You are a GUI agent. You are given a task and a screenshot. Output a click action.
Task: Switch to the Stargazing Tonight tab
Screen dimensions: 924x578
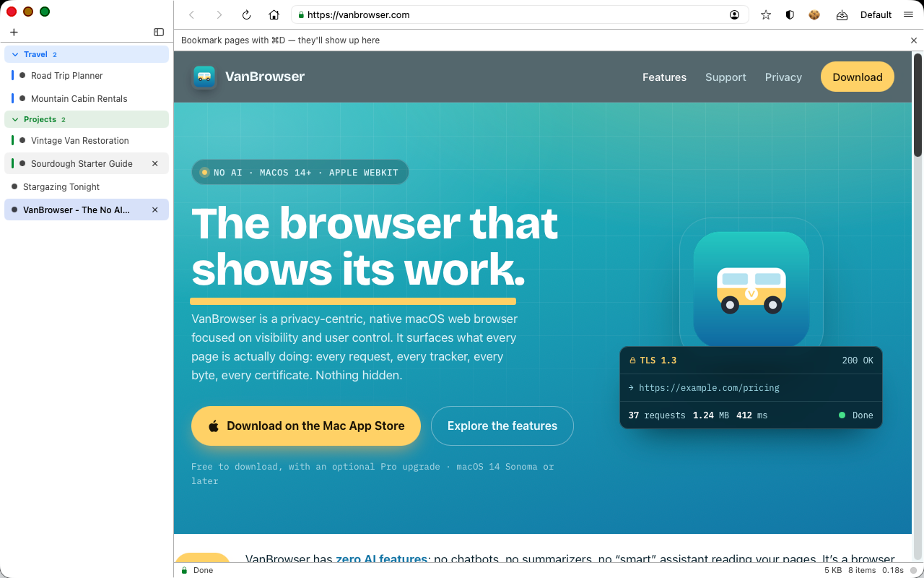click(x=87, y=186)
